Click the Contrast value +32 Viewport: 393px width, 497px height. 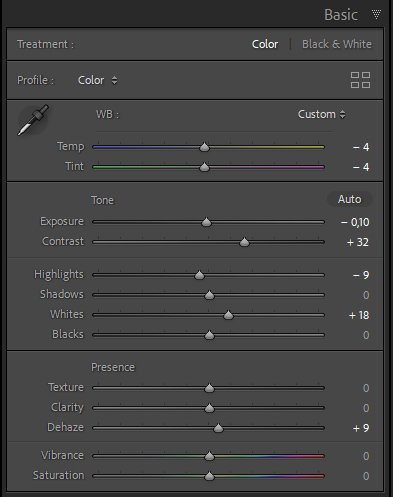point(358,242)
